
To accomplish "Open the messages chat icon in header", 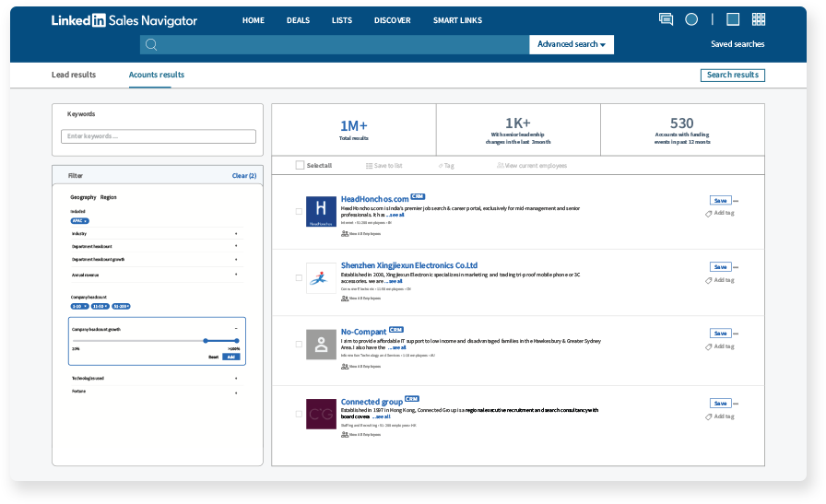I will coord(666,19).
